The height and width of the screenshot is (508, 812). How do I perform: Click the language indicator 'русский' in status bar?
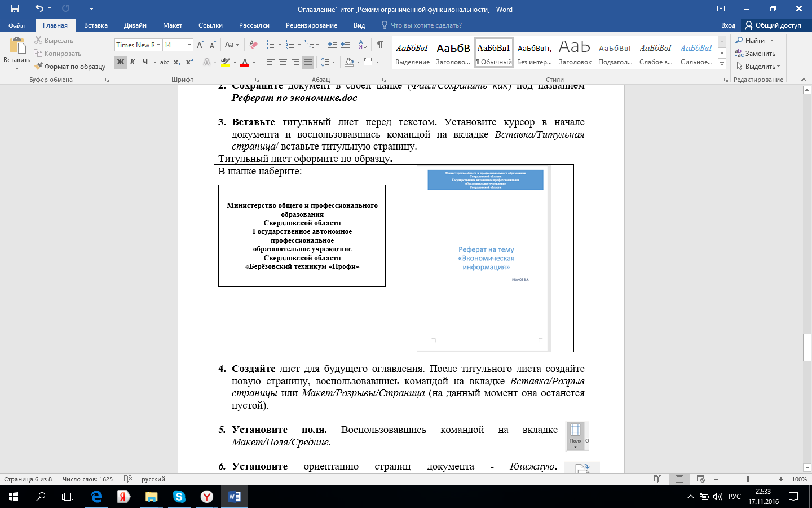[153, 479]
